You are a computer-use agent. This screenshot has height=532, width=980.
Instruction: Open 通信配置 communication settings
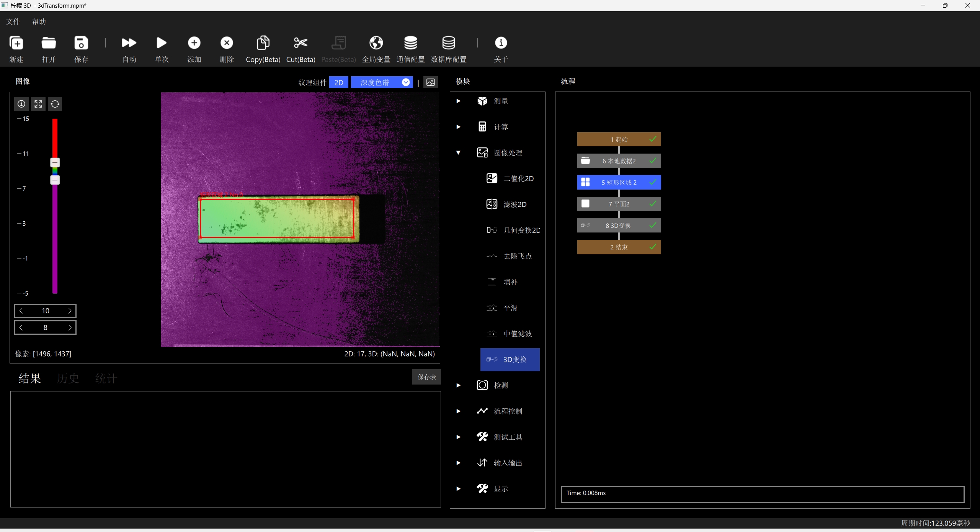pos(410,43)
